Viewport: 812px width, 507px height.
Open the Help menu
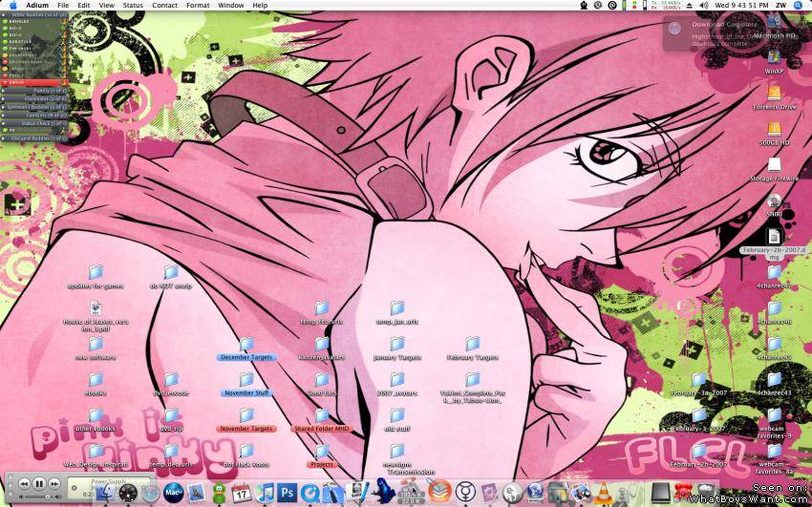pyautogui.click(x=260, y=5)
